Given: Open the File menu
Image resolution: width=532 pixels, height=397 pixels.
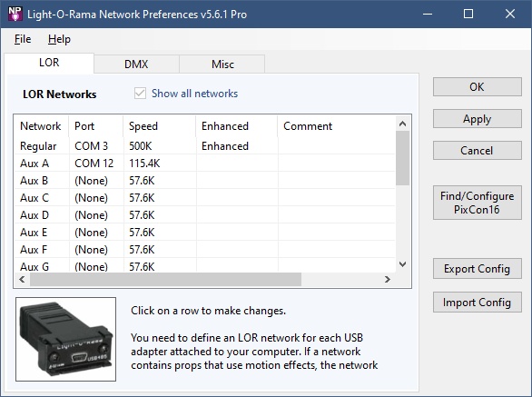Looking at the screenshot, I should (23, 39).
